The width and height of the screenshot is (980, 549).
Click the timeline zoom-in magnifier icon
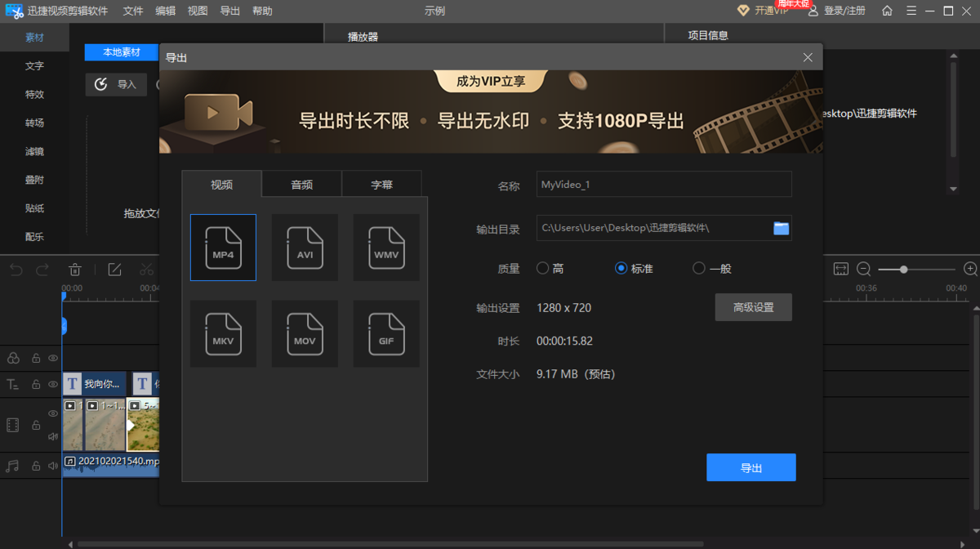pyautogui.click(x=970, y=268)
